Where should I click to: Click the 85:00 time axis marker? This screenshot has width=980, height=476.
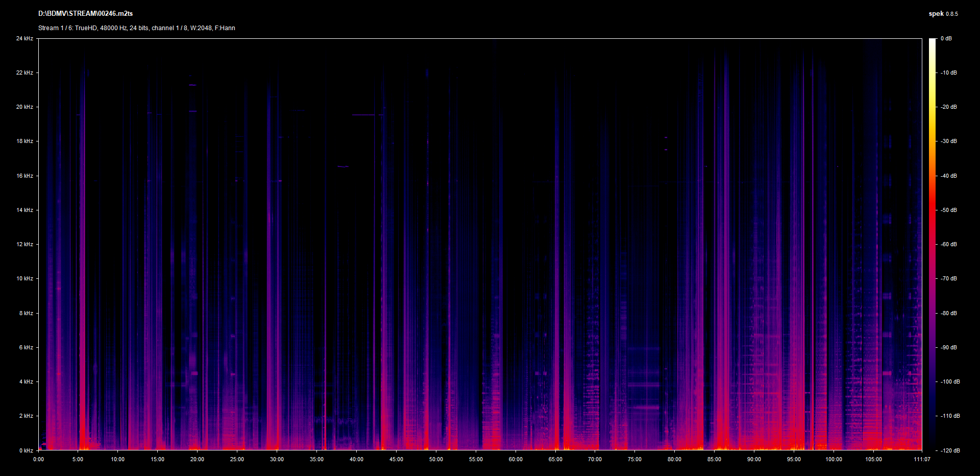click(714, 459)
